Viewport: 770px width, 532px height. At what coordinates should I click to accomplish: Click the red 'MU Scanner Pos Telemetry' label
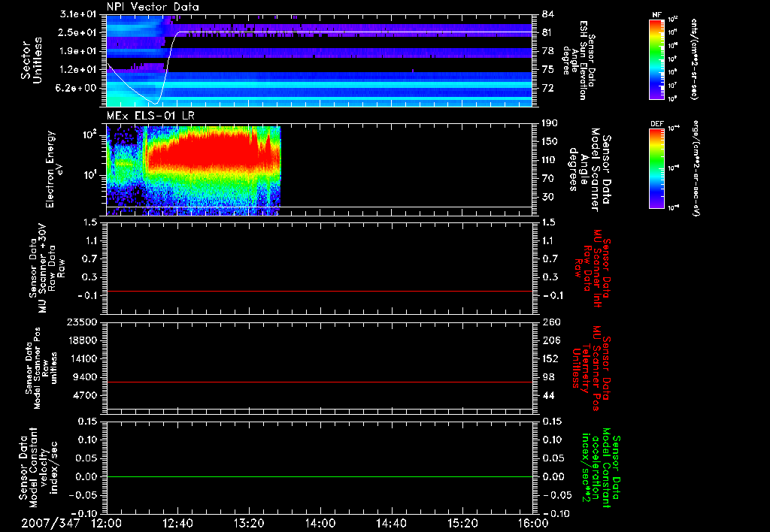(591, 368)
